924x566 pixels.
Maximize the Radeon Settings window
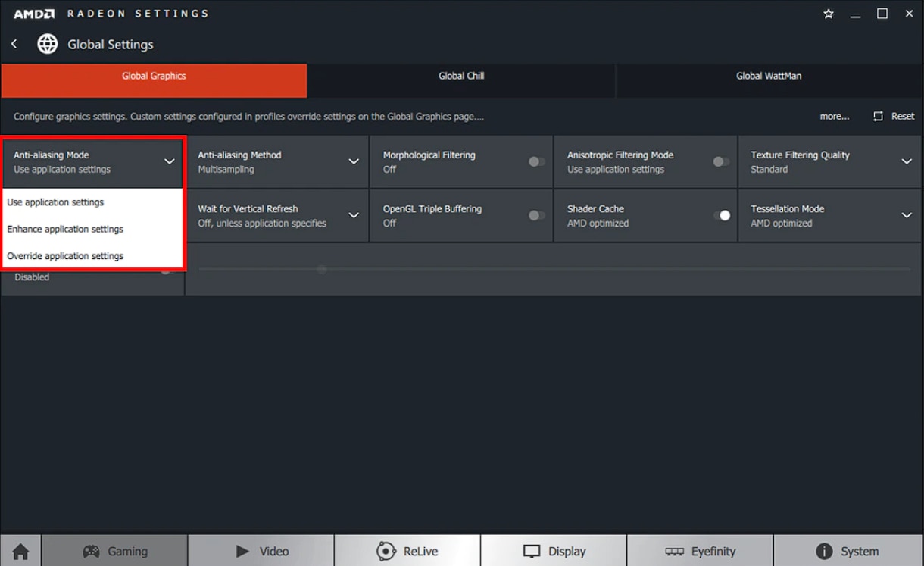pyautogui.click(x=882, y=14)
